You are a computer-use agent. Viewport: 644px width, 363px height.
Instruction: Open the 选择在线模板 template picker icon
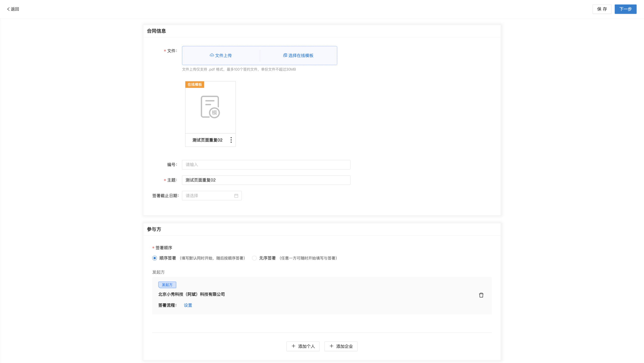[285, 56]
